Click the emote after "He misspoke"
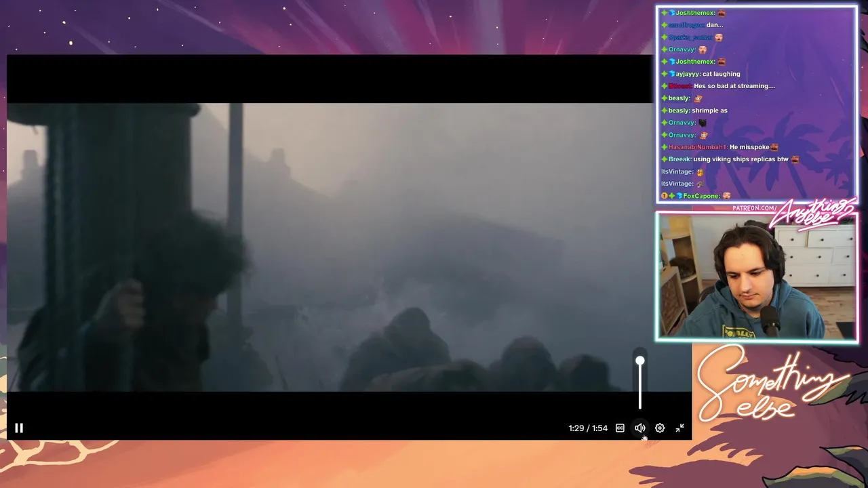 tap(774, 147)
